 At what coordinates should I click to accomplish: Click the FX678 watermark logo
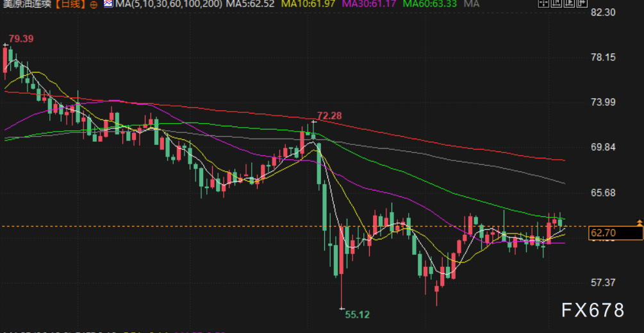pos(592,311)
